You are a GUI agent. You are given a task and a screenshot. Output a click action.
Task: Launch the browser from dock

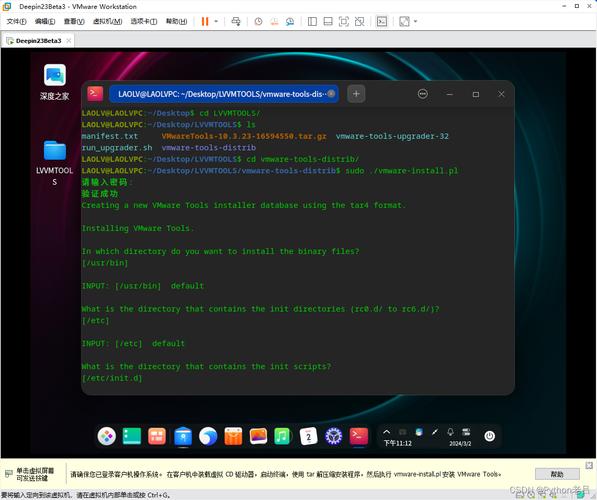tap(208, 436)
